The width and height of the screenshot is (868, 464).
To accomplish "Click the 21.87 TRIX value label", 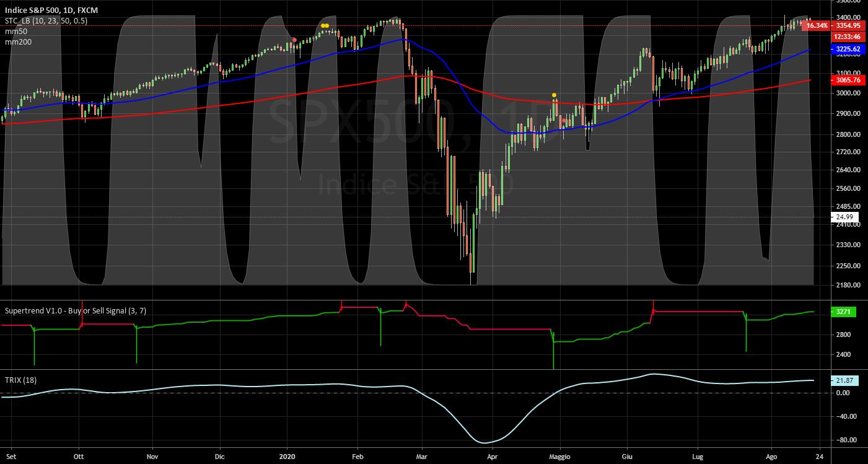I will point(845,381).
